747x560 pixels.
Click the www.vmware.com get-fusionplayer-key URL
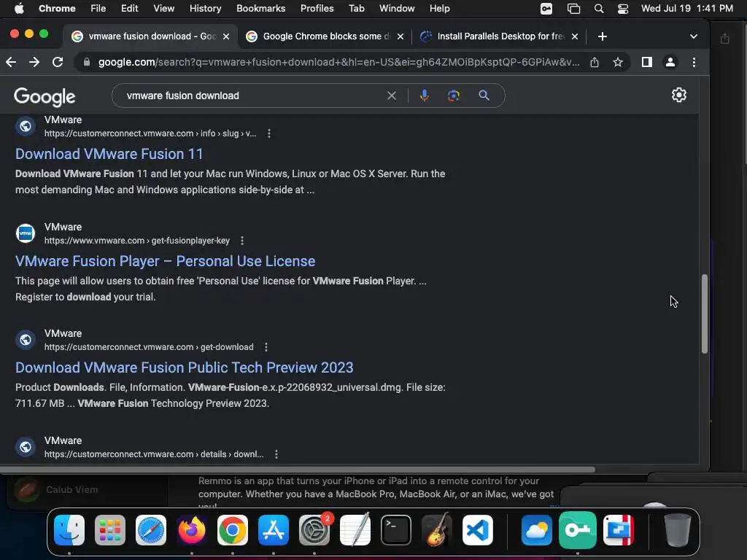pyautogui.click(x=137, y=241)
